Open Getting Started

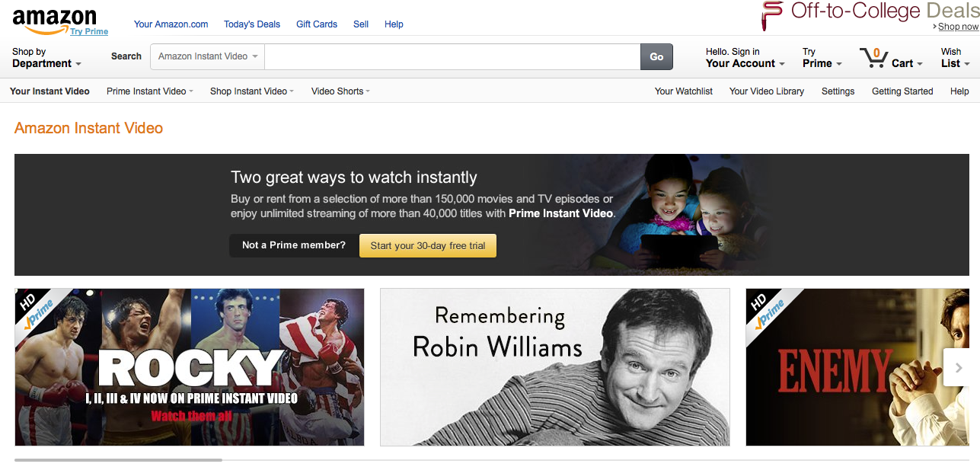coord(902,91)
